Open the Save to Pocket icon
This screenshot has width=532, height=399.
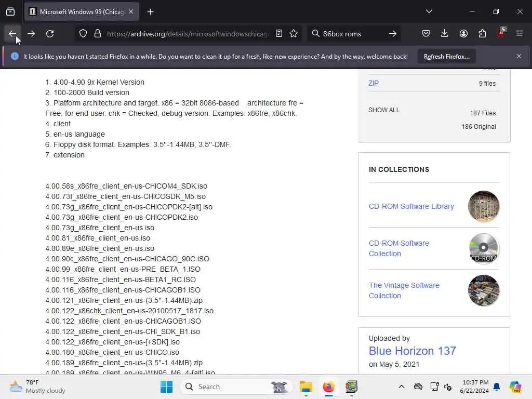click(426, 34)
